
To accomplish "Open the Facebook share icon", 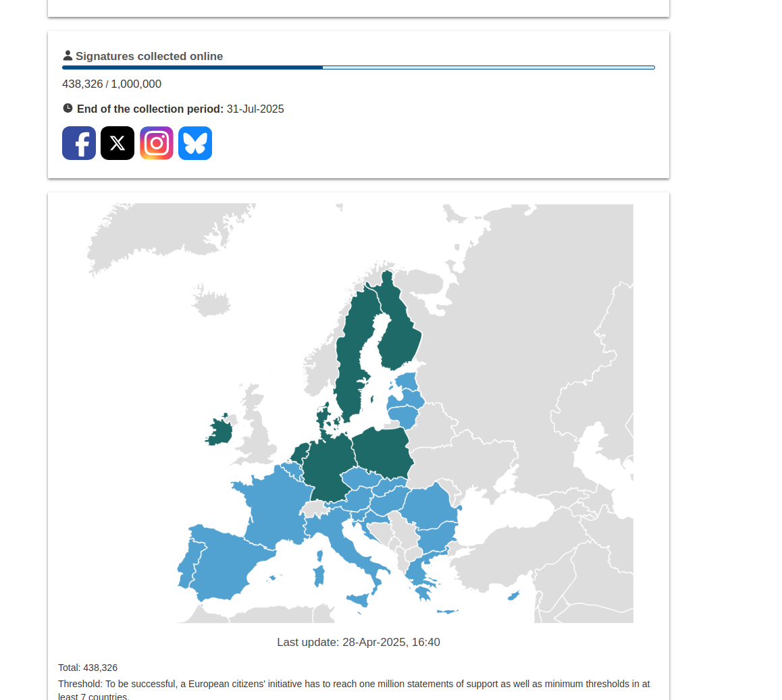I will tap(79, 143).
